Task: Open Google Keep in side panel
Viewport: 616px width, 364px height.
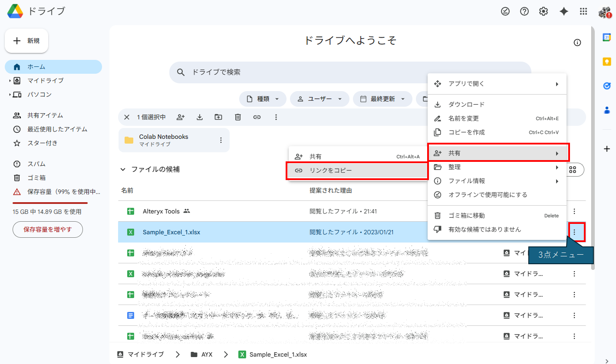Action: click(607, 62)
